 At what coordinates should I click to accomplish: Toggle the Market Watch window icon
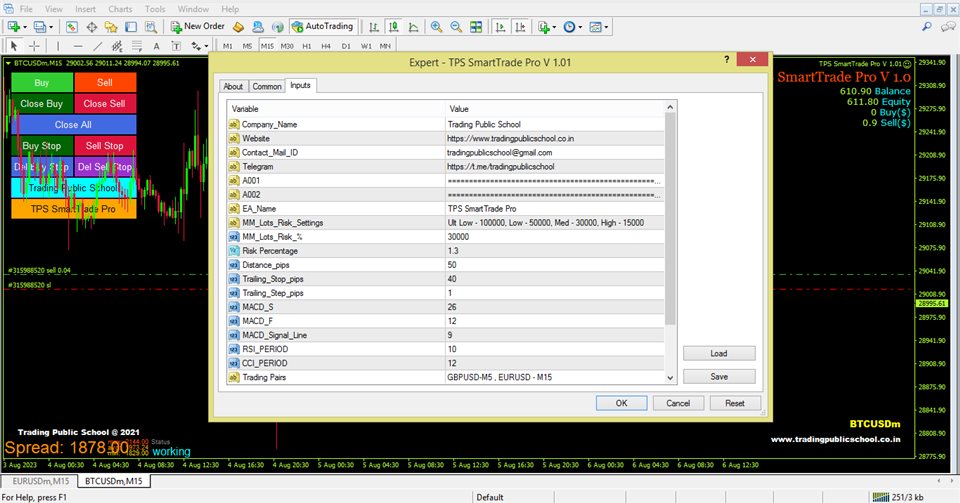pyautogui.click(x=72, y=27)
